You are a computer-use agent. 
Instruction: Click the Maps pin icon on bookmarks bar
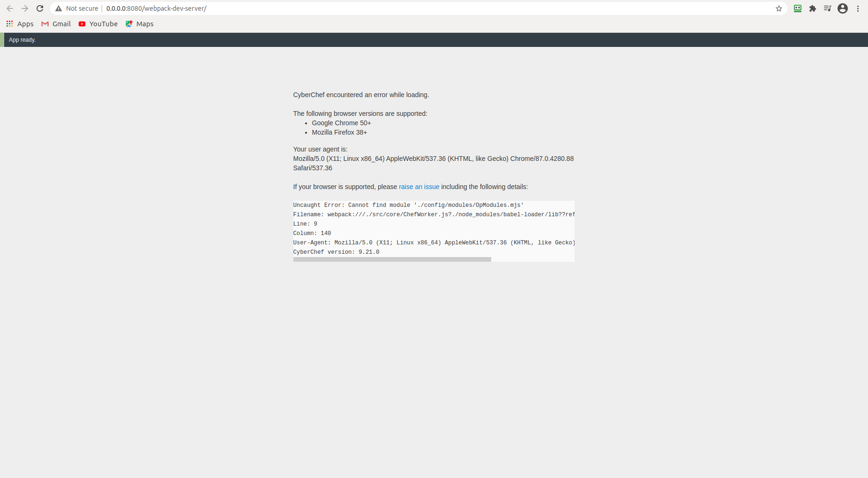tap(129, 23)
